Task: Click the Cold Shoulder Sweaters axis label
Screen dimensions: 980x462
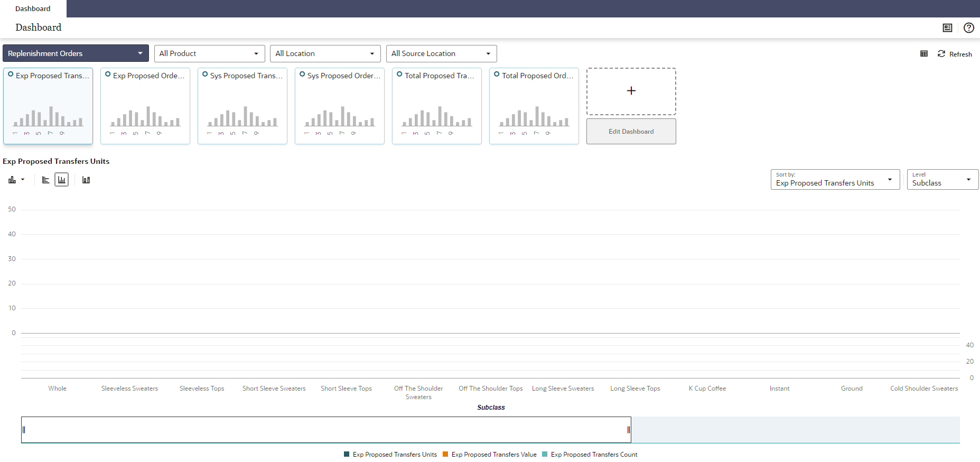Action: [x=924, y=389]
